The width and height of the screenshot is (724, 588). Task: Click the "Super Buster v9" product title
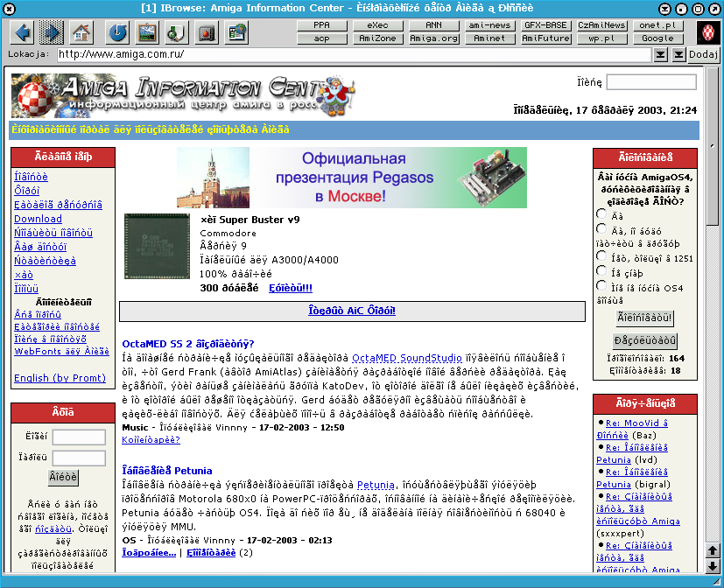coord(250,220)
